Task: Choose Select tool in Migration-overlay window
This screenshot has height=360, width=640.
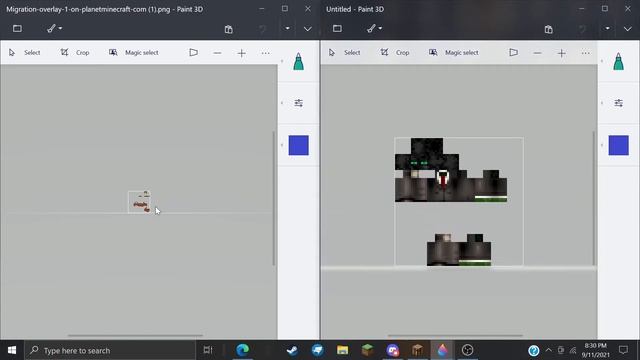Action: (x=24, y=53)
